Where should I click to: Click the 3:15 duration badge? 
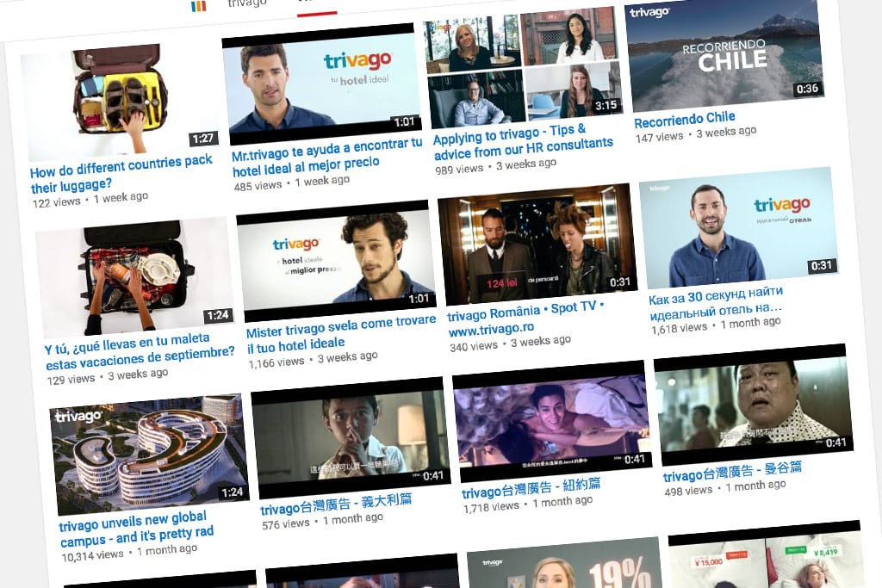pos(606,105)
